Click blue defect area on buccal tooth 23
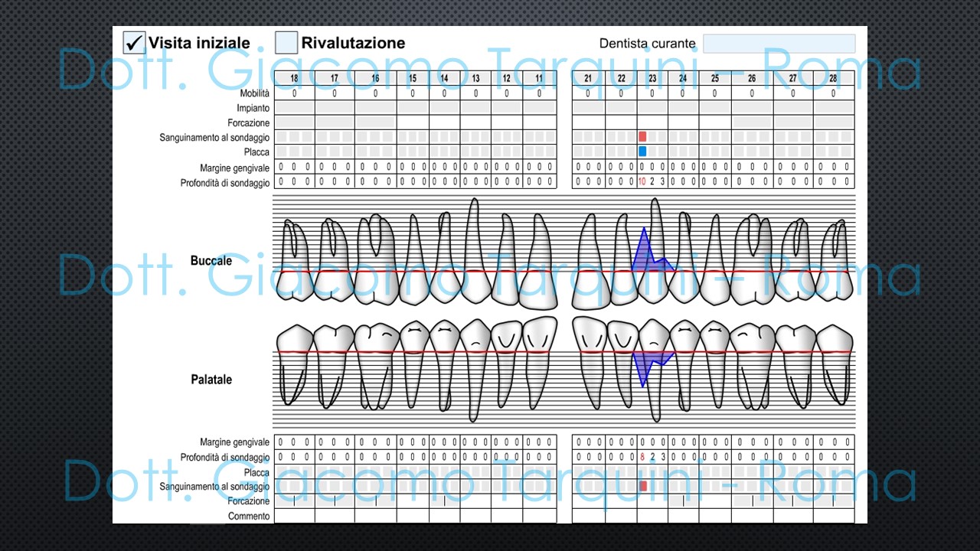980x551 pixels. pos(643,253)
